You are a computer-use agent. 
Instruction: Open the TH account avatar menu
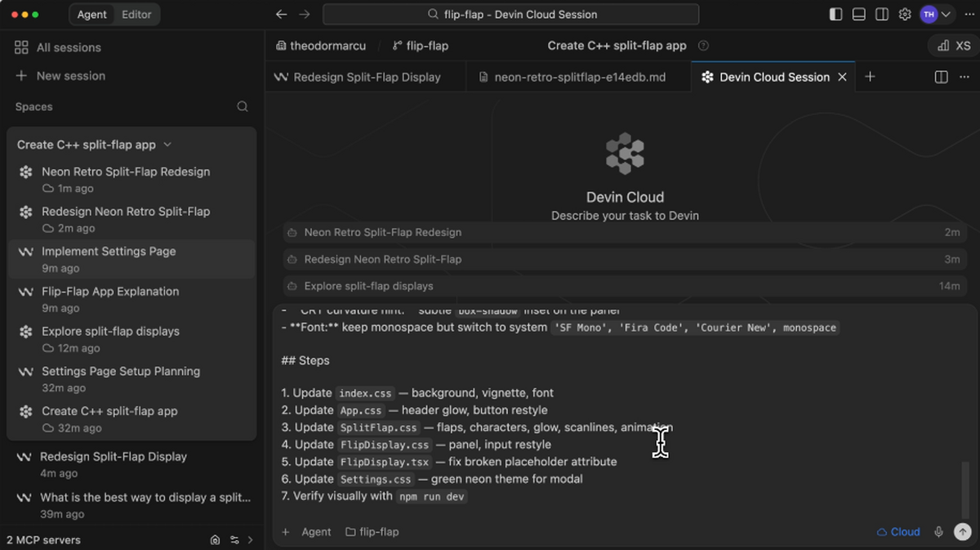click(936, 14)
